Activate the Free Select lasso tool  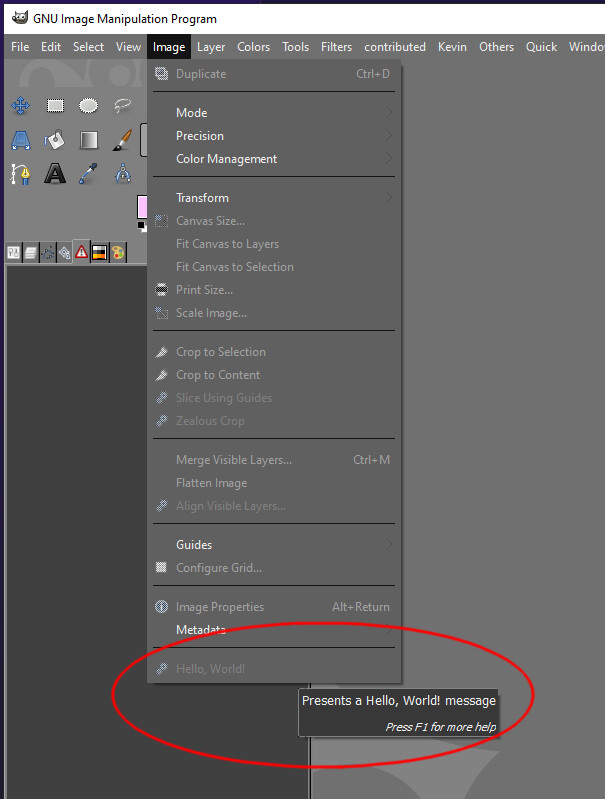pyautogui.click(x=122, y=105)
